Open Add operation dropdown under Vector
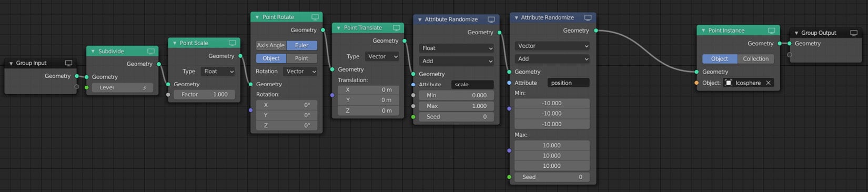Screen dimensions: 868x192 pyautogui.click(x=552, y=59)
